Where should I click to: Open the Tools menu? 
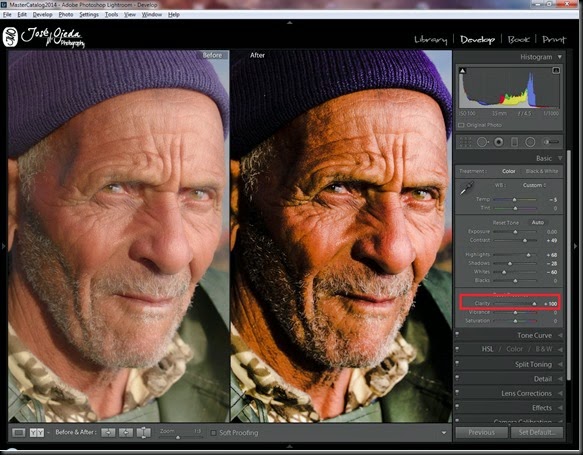coord(111,14)
